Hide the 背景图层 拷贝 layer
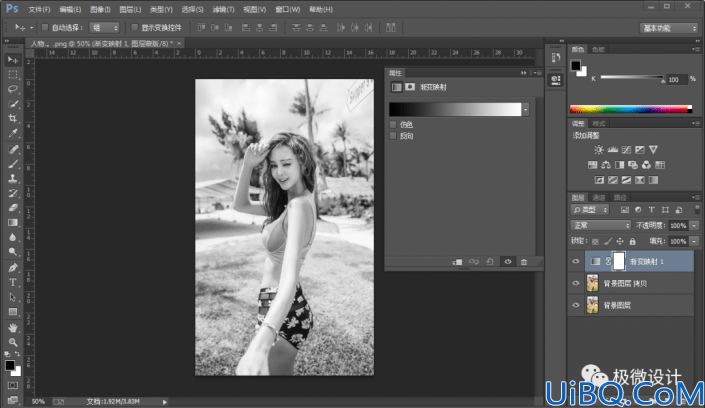Screen dimensions: 705x408 coord(576,283)
